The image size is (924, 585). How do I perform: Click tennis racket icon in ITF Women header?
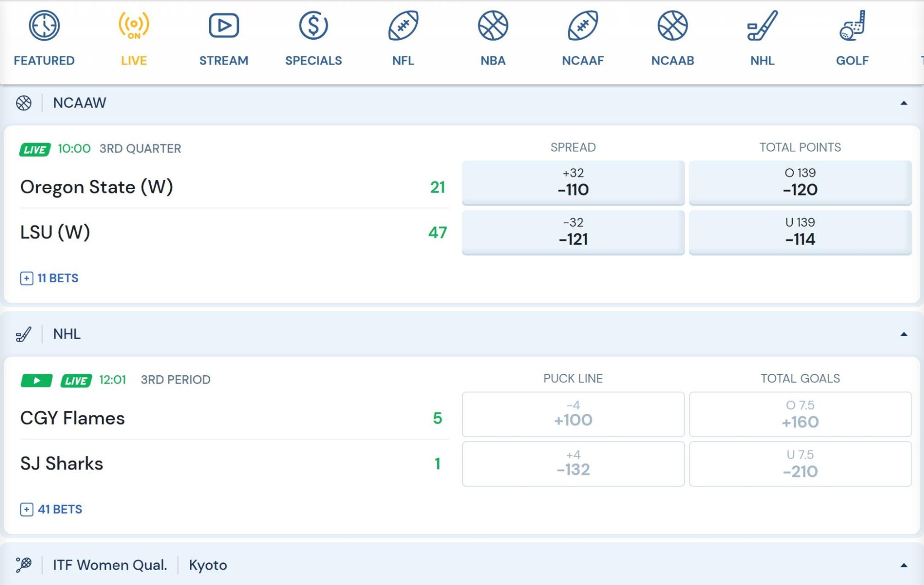click(x=24, y=565)
